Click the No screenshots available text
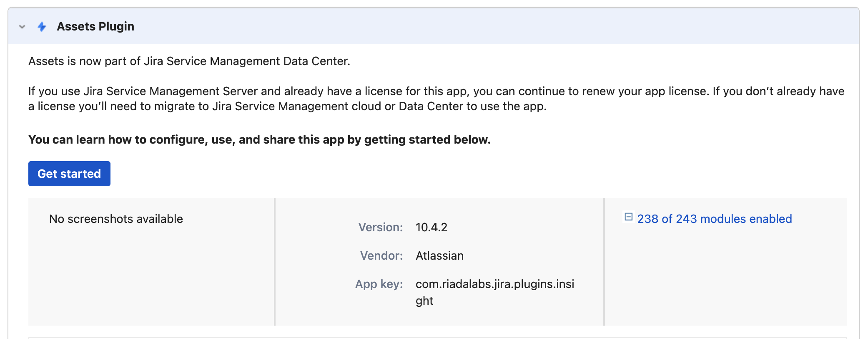Viewport: 868px width, 339px height. [x=116, y=219]
